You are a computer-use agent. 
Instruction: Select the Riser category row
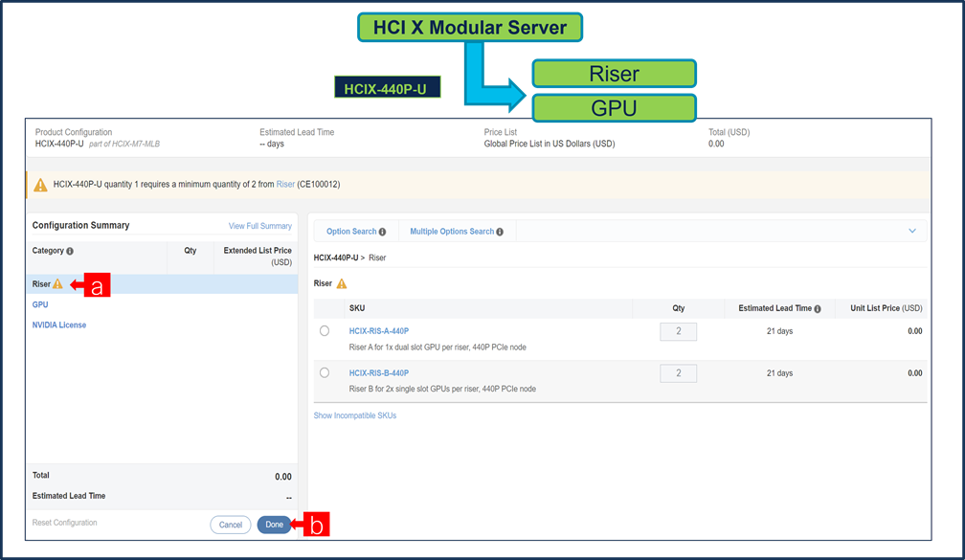[x=162, y=283]
